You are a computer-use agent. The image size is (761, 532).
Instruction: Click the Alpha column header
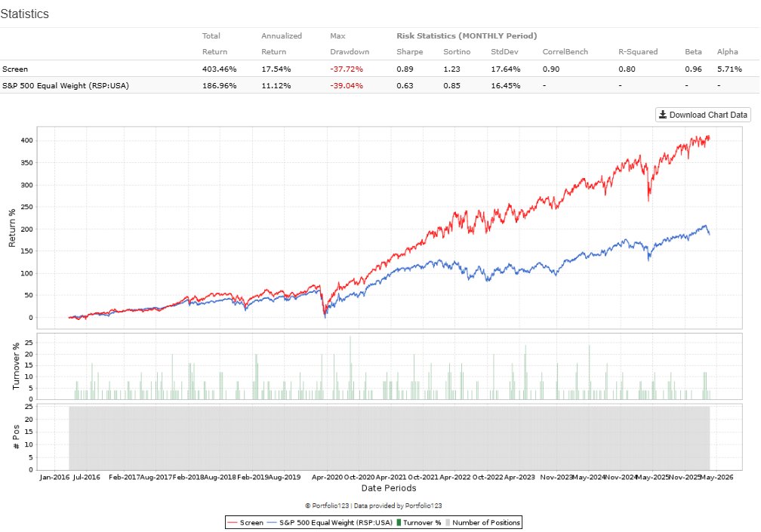[728, 52]
